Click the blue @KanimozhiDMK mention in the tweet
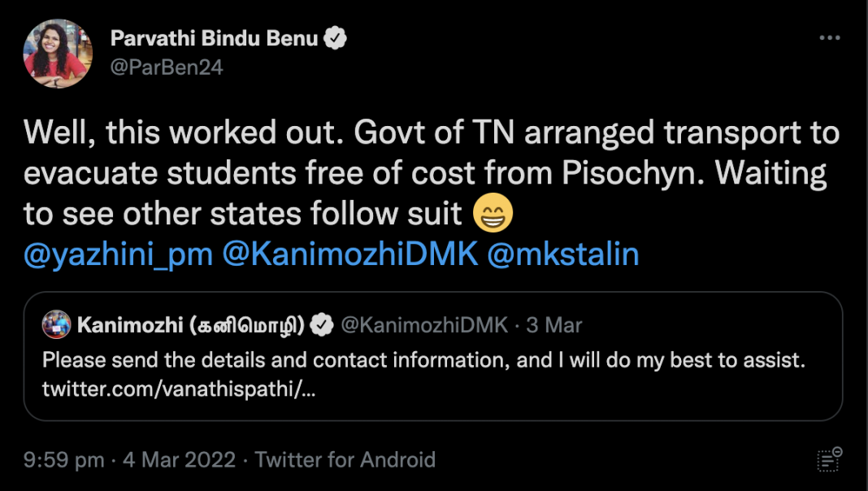Screen dimensions: 868x491 click(x=349, y=254)
